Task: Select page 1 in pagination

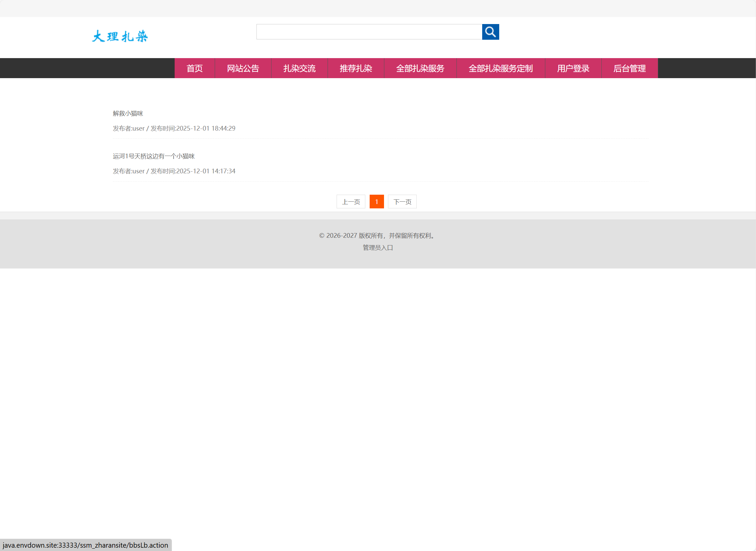Action: point(377,202)
